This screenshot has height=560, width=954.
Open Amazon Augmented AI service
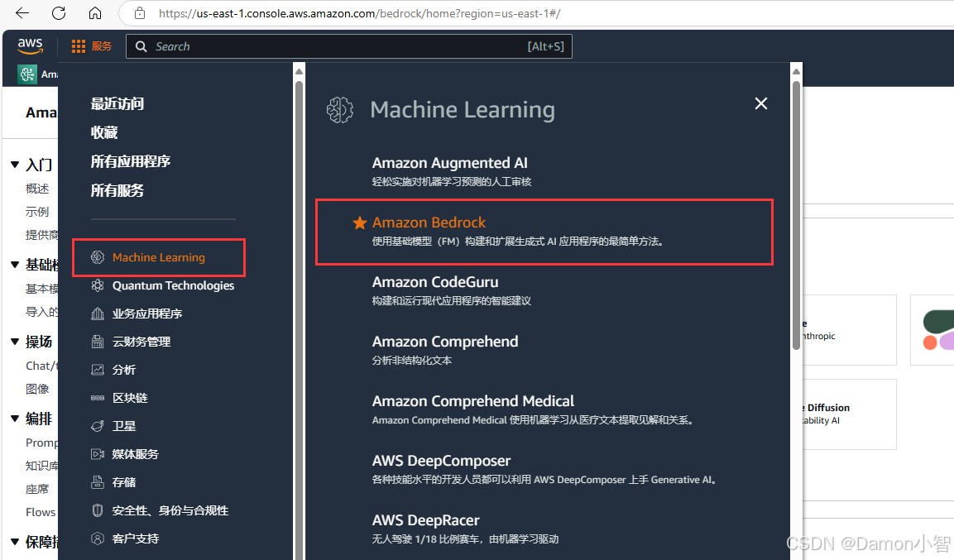pyautogui.click(x=449, y=163)
